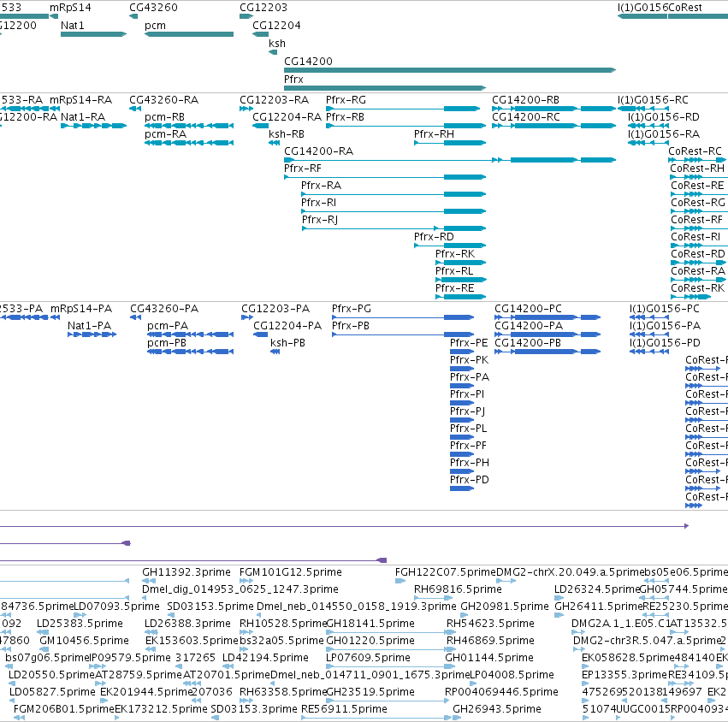Click transcript label Pfrx-RB
Screen dimensions: 728x722
coord(345,117)
